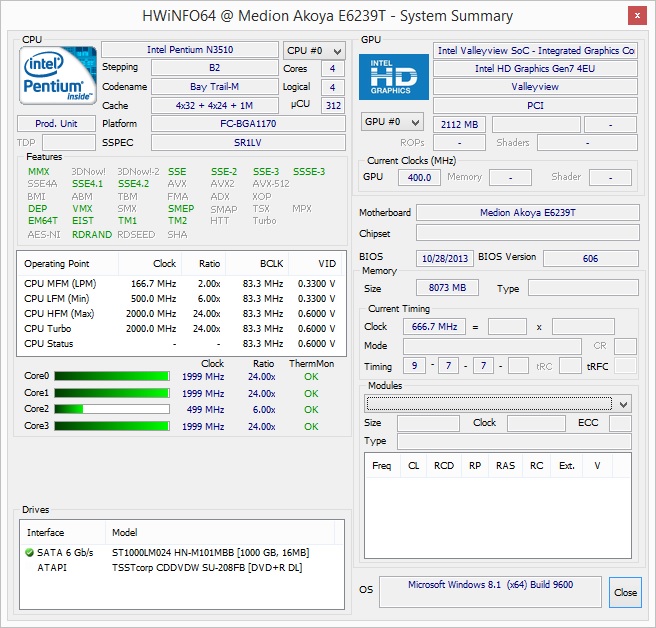Click the Intel Valleyview SoC GPU name field
The image size is (656, 628).
pyautogui.click(x=535, y=51)
